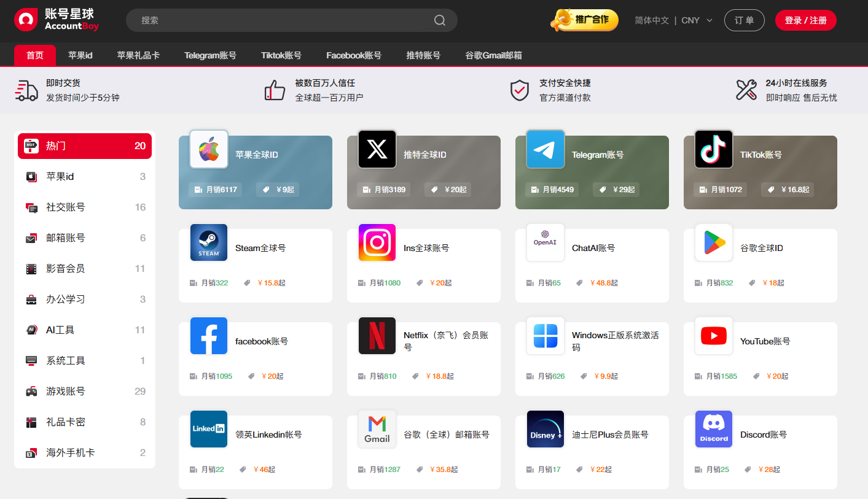Click the 领英Linkedin帐号 product title
The height and width of the screenshot is (499, 868).
coord(268,435)
